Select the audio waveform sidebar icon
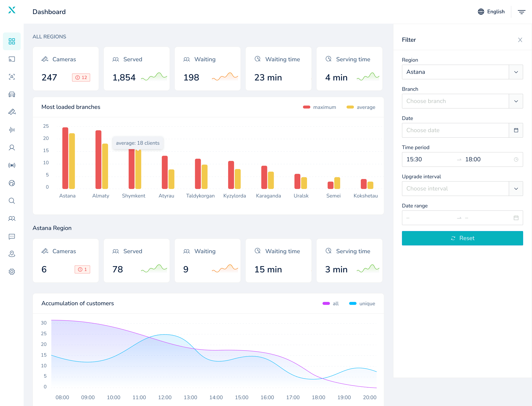532x406 pixels. [12, 130]
